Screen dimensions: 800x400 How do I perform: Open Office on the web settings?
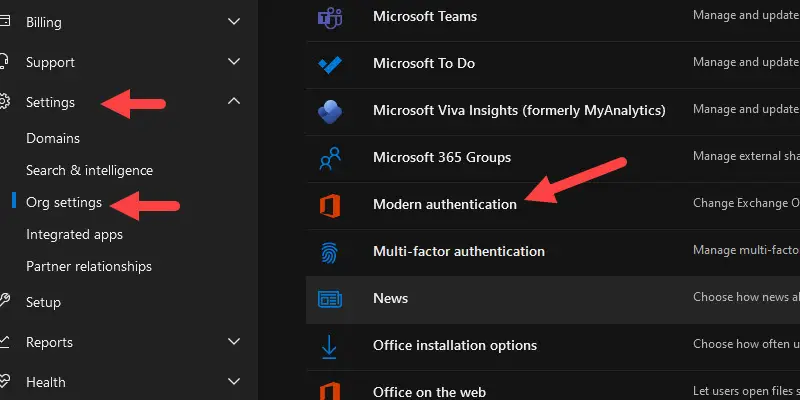click(430, 392)
